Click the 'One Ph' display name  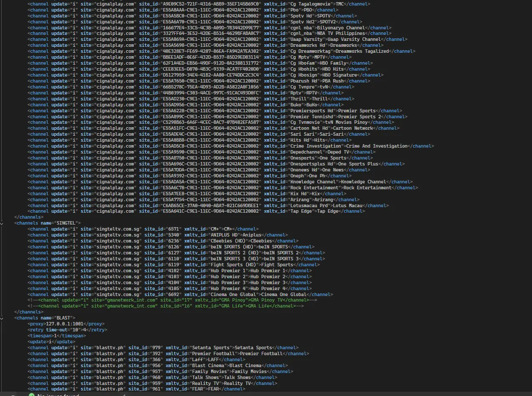[317, 176]
